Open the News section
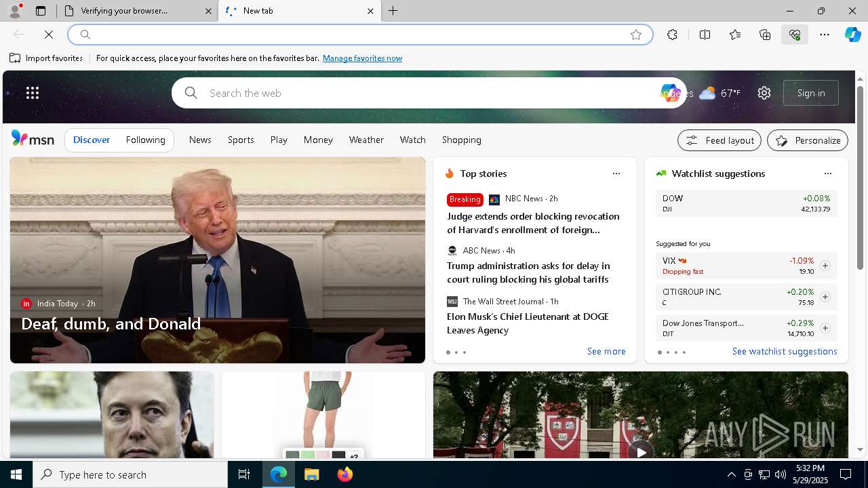The height and width of the screenshot is (488, 868). point(200,140)
